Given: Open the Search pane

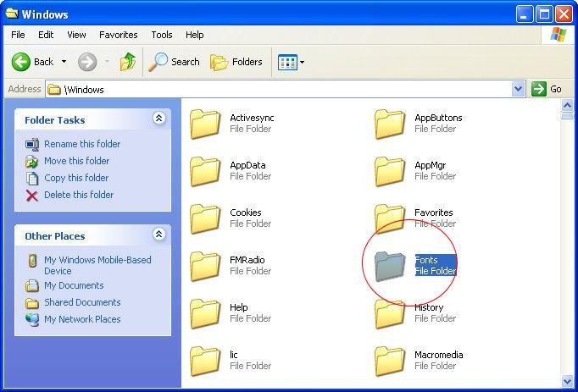Looking at the screenshot, I should pos(174,62).
